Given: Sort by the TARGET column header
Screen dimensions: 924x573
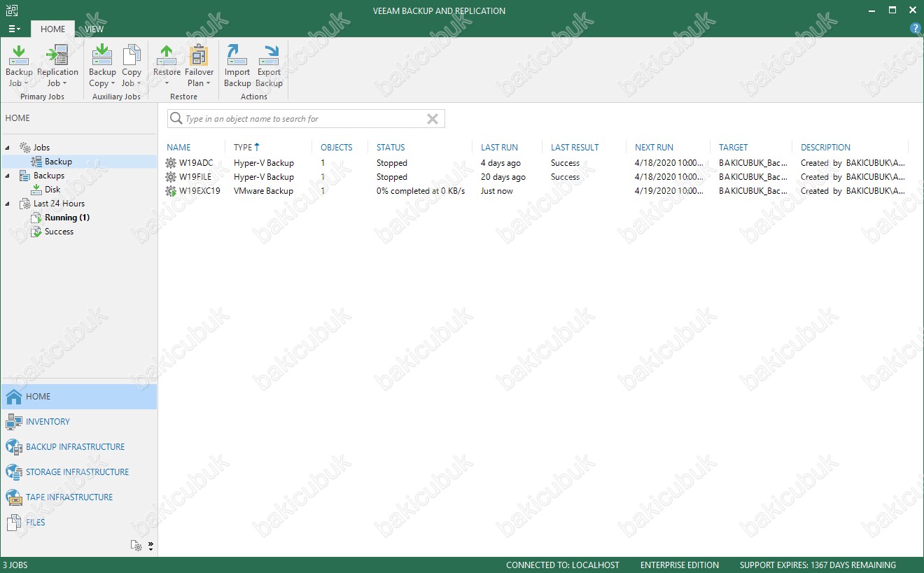Looking at the screenshot, I should tap(734, 148).
